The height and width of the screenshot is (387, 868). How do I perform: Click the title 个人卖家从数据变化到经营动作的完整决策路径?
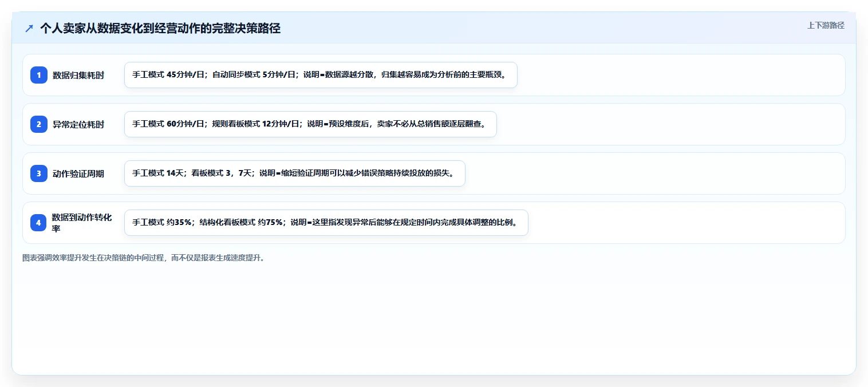point(160,28)
